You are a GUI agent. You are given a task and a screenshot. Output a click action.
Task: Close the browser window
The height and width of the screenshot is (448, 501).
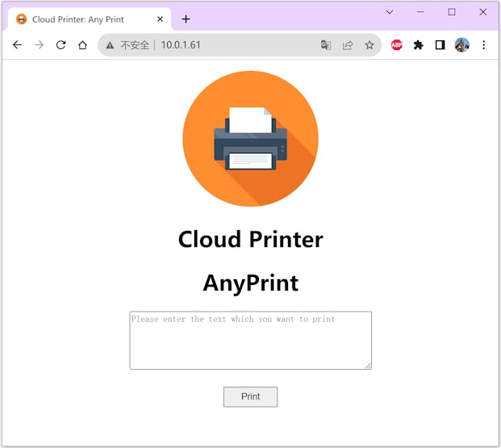(x=482, y=12)
